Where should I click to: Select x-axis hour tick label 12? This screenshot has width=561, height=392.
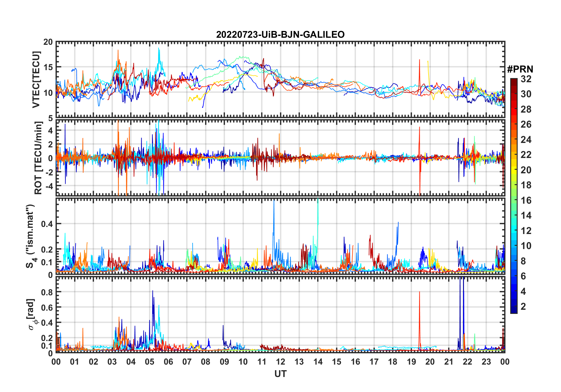(x=280, y=362)
